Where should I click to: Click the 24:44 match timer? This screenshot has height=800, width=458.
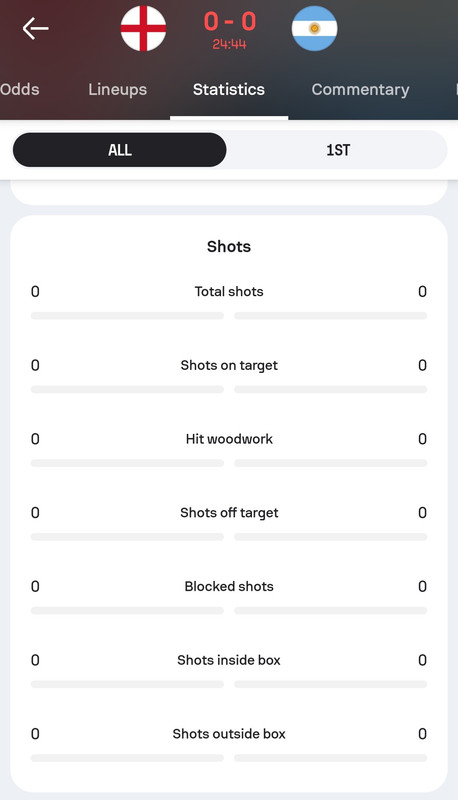(230, 44)
